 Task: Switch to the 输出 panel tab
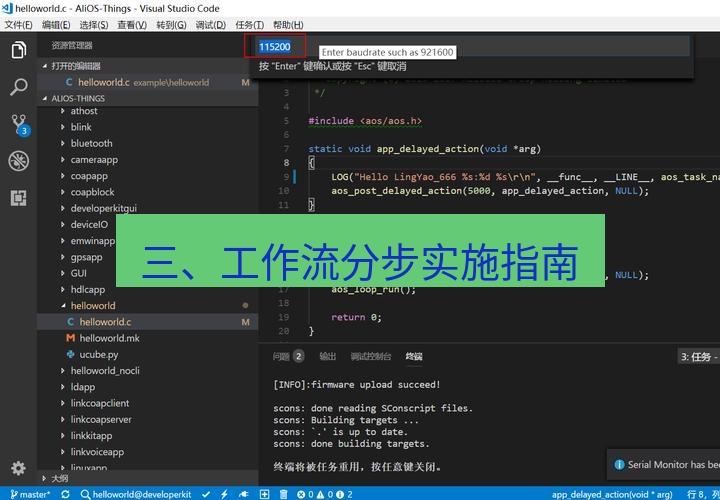pos(327,356)
